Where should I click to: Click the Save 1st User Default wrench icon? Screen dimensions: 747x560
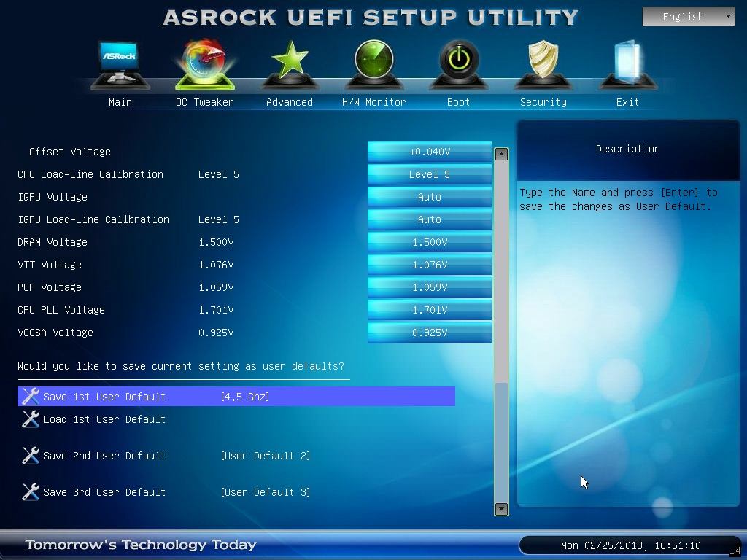tap(31, 396)
